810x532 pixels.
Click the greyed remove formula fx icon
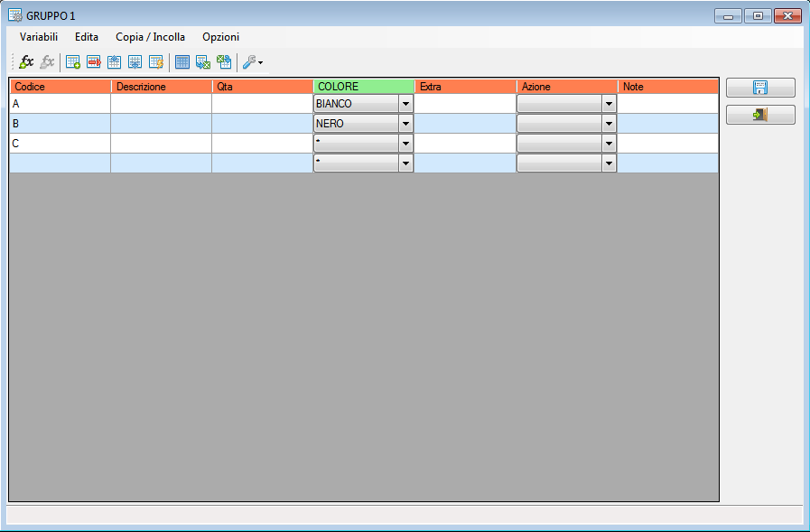click(x=47, y=62)
